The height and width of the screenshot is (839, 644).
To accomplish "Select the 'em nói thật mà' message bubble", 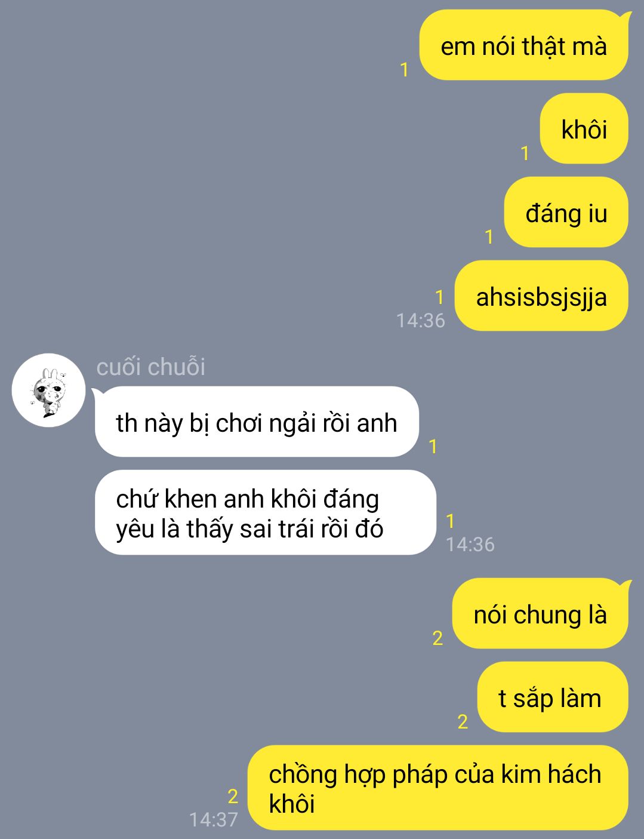I will click(x=523, y=45).
